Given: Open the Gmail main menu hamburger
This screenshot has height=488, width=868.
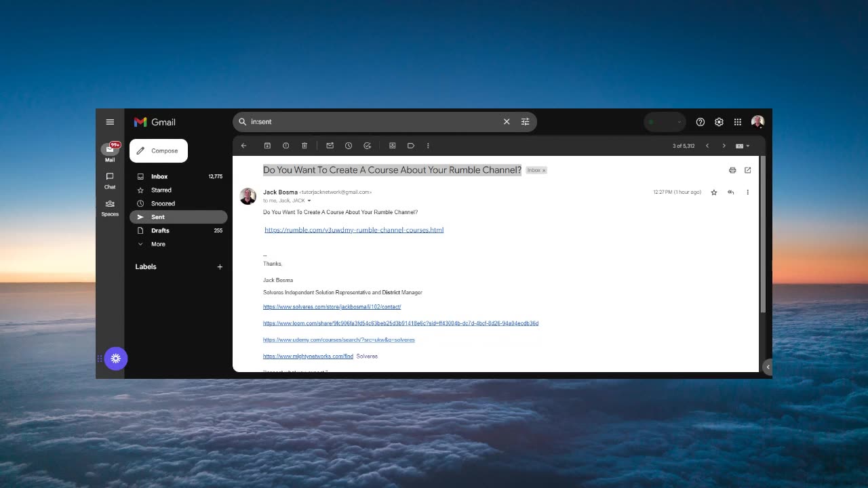Looking at the screenshot, I should 110,122.
